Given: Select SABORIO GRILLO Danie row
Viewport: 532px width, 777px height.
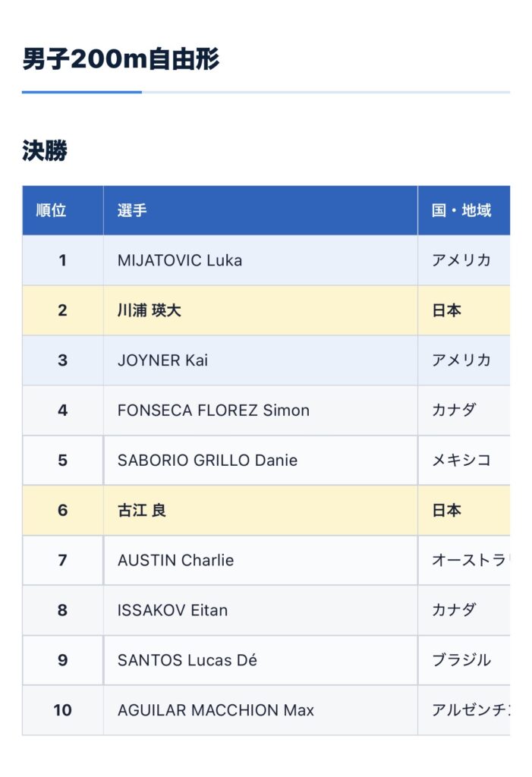Looking at the screenshot, I should pyautogui.click(x=266, y=461).
